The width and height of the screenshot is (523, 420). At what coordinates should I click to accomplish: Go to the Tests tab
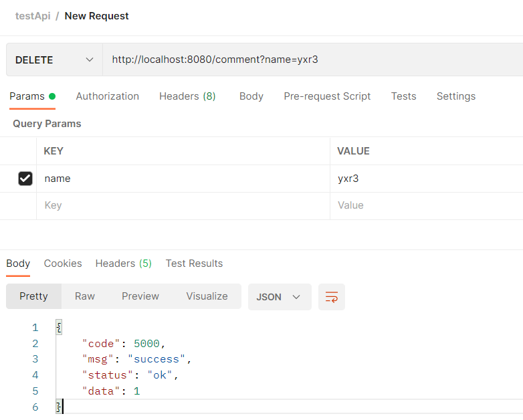point(403,96)
